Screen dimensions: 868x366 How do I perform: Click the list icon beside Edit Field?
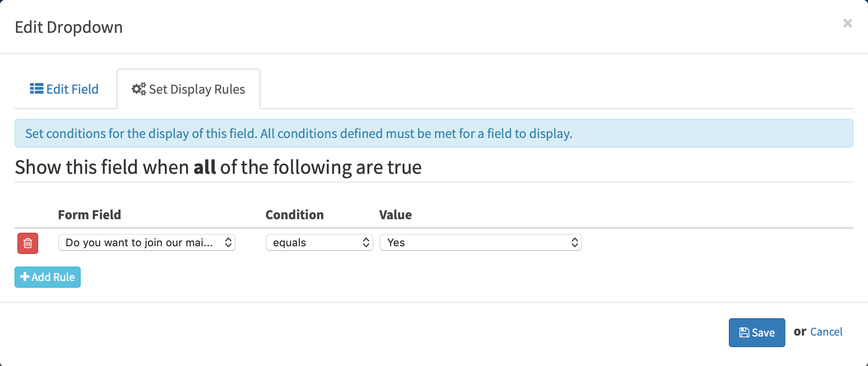coord(36,89)
